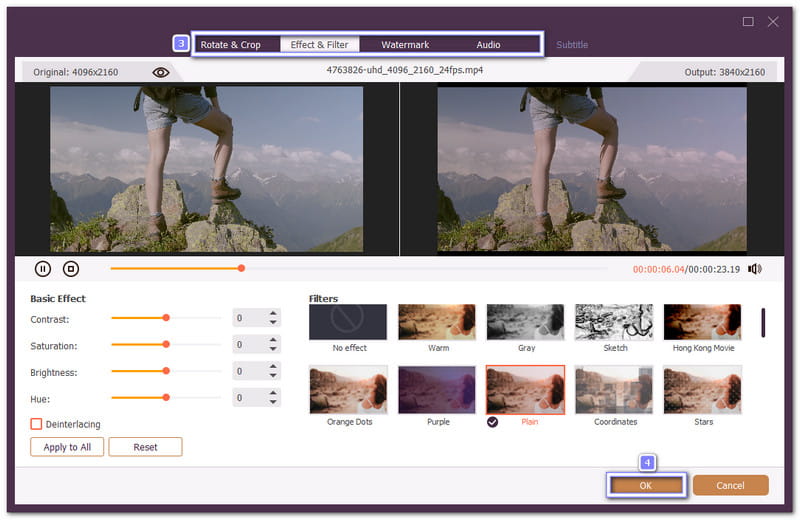This screenshot has width=800, height=520.
Task: Select the Plain filter thumbnail
Action: 526,390
